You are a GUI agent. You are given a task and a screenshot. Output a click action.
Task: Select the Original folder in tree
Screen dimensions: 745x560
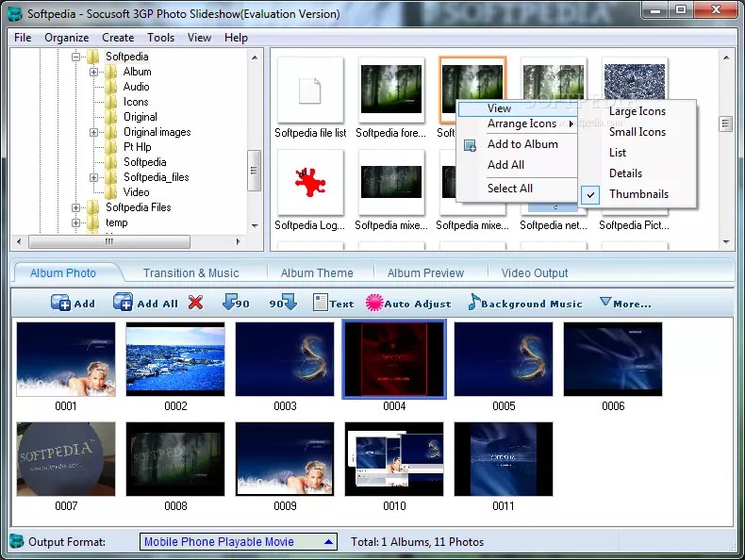pyautogui.click(x=141, y=117)
